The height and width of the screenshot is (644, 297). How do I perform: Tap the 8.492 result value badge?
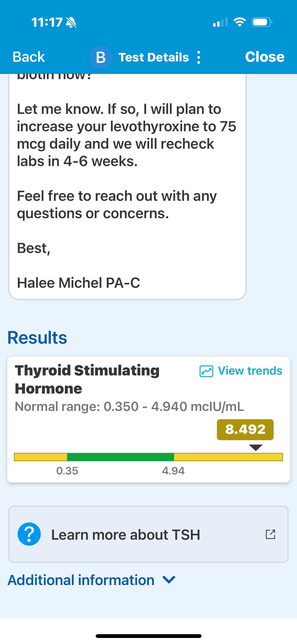coord(245,430)
